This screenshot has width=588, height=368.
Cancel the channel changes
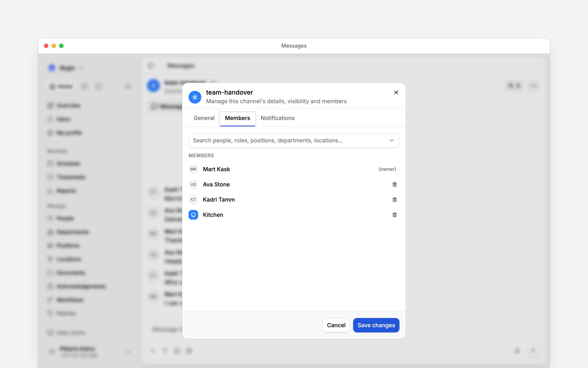(x=336, y=325)
